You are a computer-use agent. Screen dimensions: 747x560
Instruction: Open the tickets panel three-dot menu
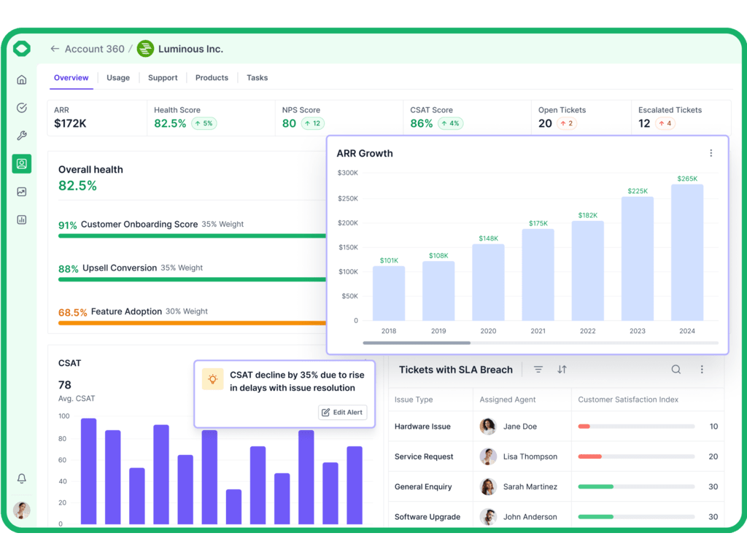tap(702, 370)
